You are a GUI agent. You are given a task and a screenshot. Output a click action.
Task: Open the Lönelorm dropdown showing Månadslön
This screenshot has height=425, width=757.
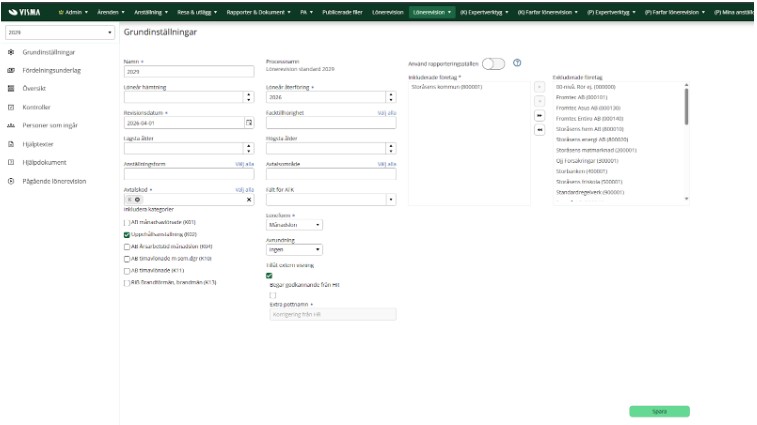click(x=294, y=225)
